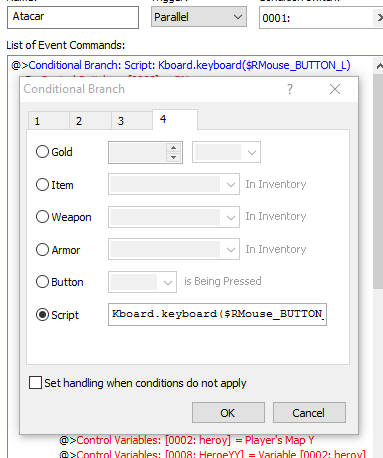Increase Gold amount with up arrow
The width and height of the screenshot is (383, 458).
173,148
